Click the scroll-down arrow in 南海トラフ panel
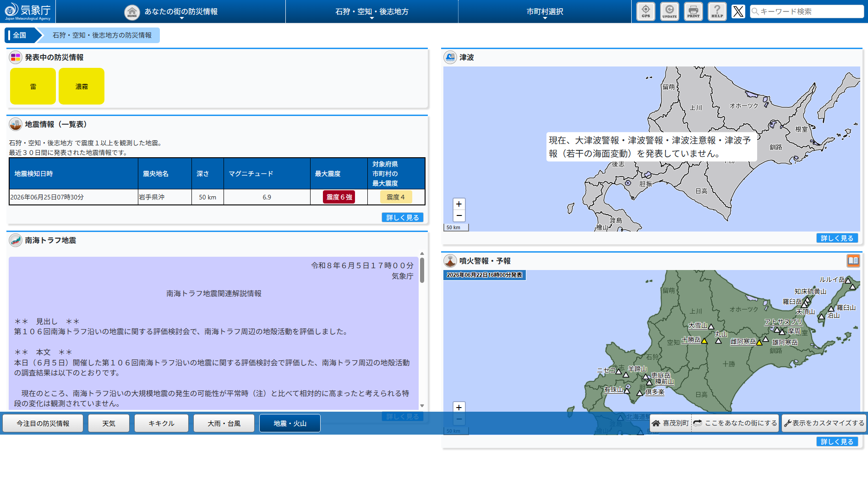The width and height of the screenshot is (868, 480). tap(422, 406)
